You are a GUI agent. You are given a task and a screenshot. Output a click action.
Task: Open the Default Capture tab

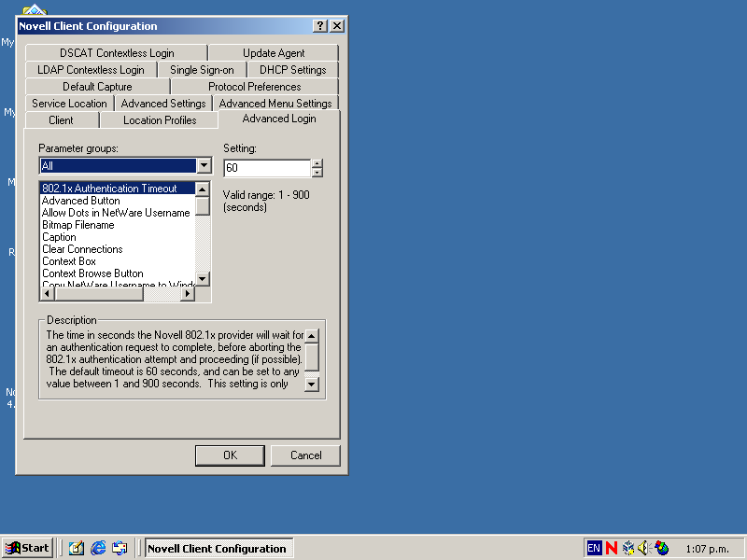98,87
